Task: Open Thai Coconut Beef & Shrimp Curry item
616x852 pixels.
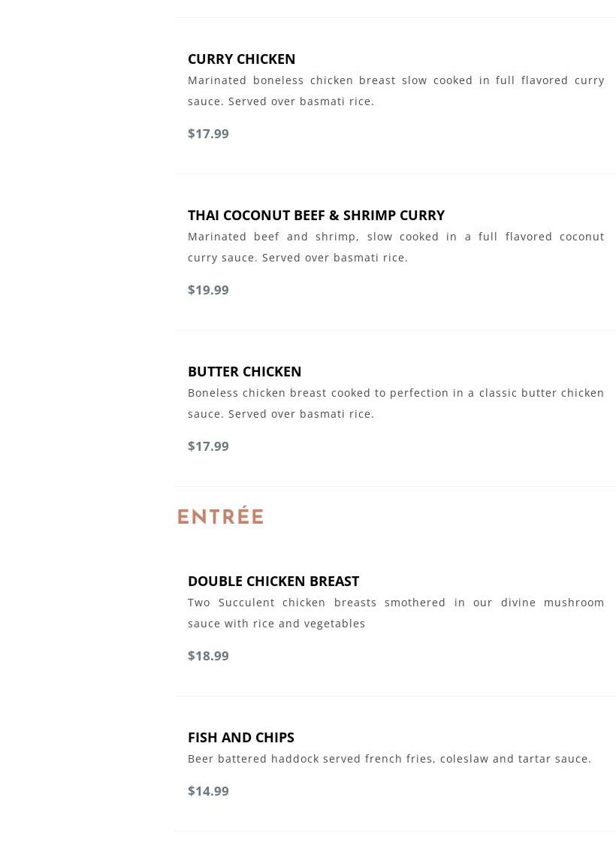Action: coord(316,215)
